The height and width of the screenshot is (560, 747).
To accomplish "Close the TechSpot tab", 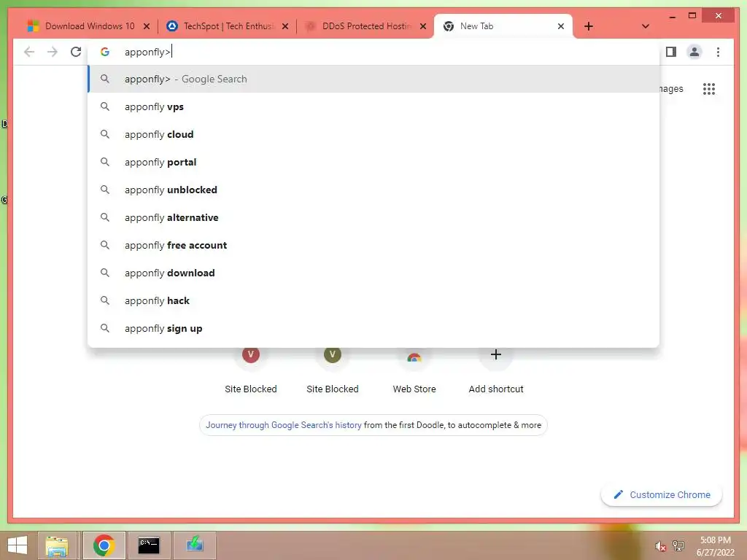I will coord(285,26).
